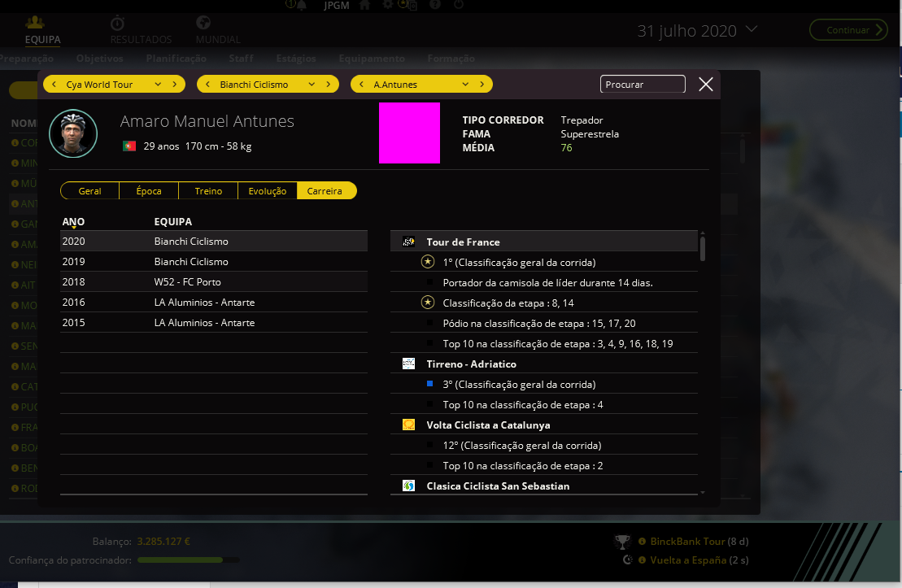The width and height of the screenshot is (902, 588).
Task: Click the power quit icon
Action: click(459, 5)
